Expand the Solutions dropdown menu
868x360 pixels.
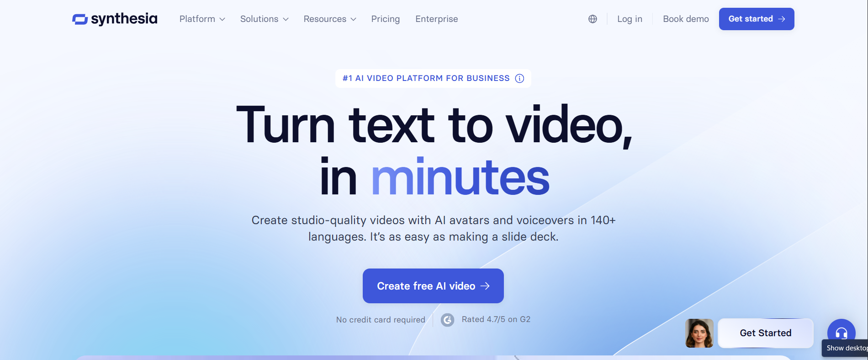(x=265, y=19)
